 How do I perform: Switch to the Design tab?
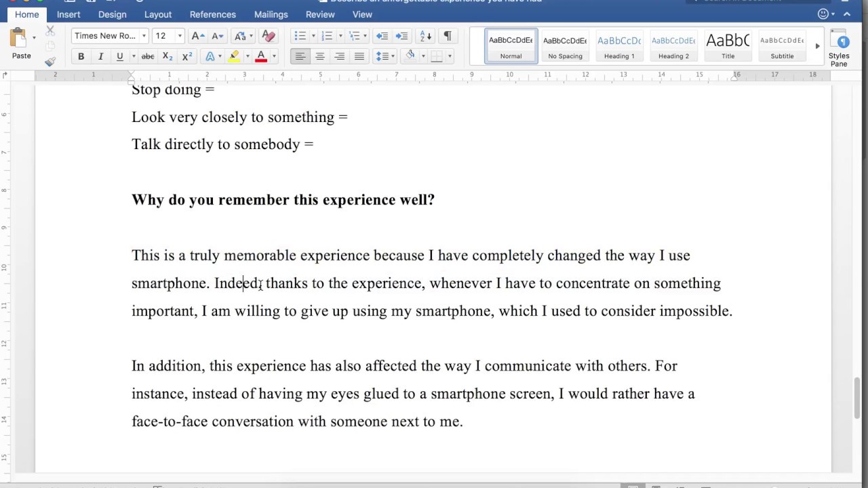pyautogui.click(x=112, y=14)
